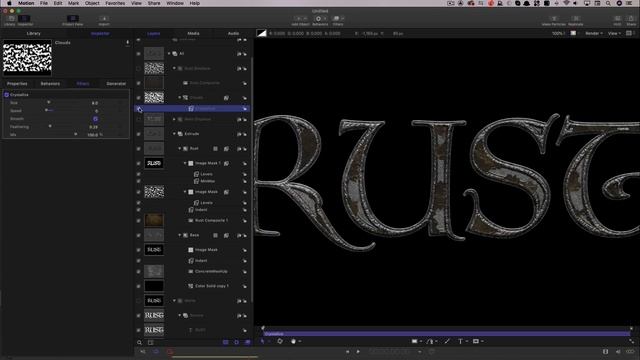Screen dimensions: 640x360
Task: Collapse the Base layer triangle
Action: point(180,235)
